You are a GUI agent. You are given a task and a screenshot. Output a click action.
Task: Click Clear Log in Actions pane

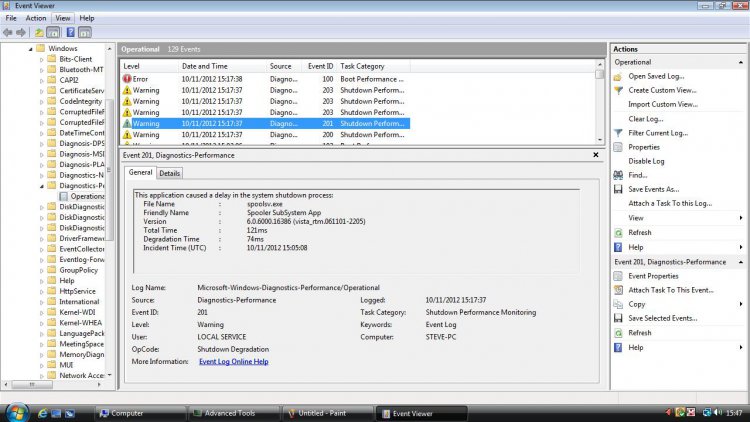coord(646,119)
